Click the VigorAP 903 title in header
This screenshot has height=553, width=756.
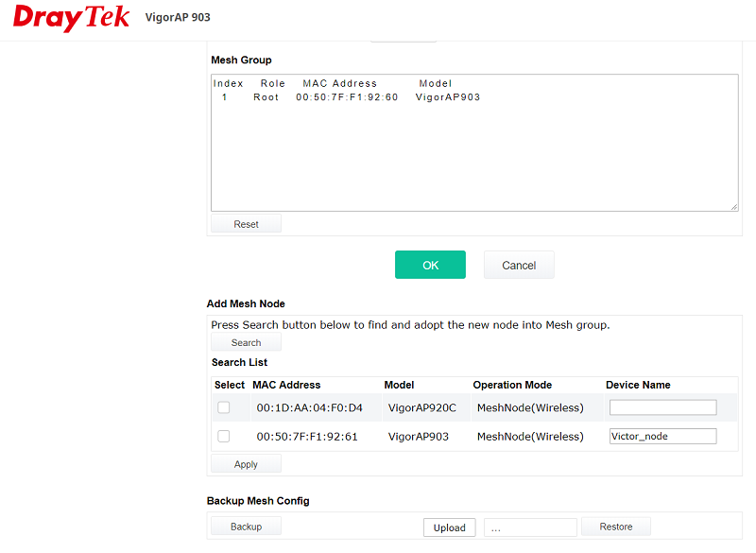[x=178, y=17]
